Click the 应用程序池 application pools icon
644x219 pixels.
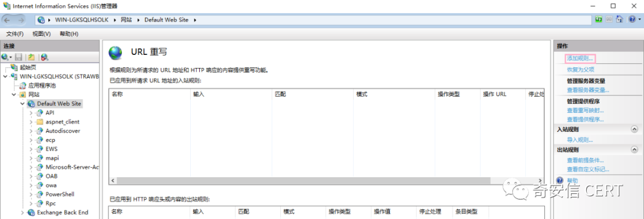[x=23, y=85]
